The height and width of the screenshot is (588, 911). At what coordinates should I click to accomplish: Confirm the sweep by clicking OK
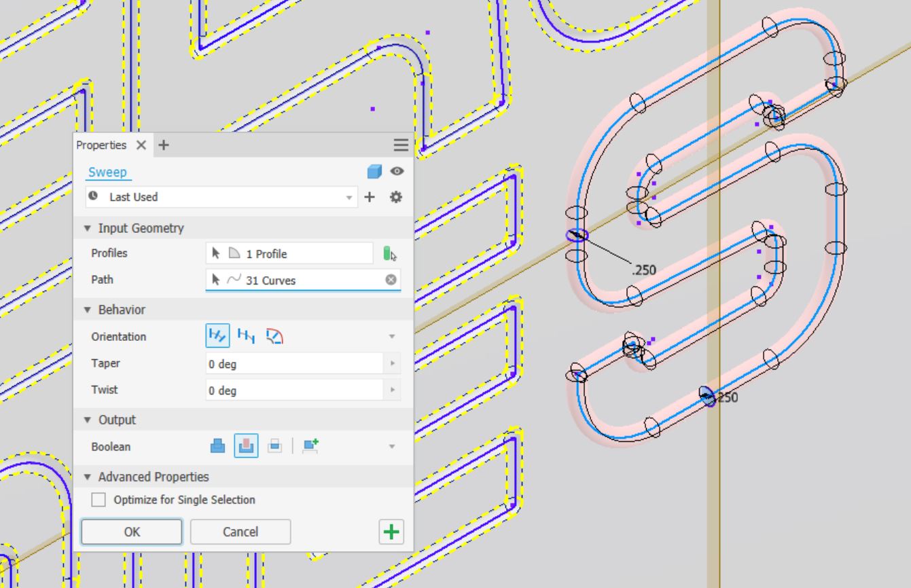tap(131, 532)
